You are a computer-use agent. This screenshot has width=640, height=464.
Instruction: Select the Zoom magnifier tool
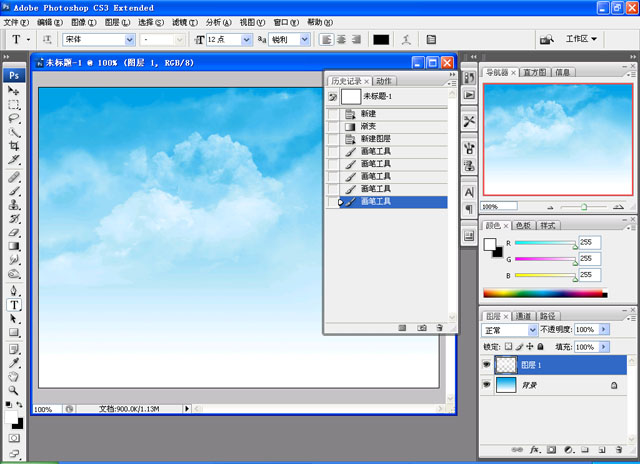pyautogui.click(x=13, y=391)
